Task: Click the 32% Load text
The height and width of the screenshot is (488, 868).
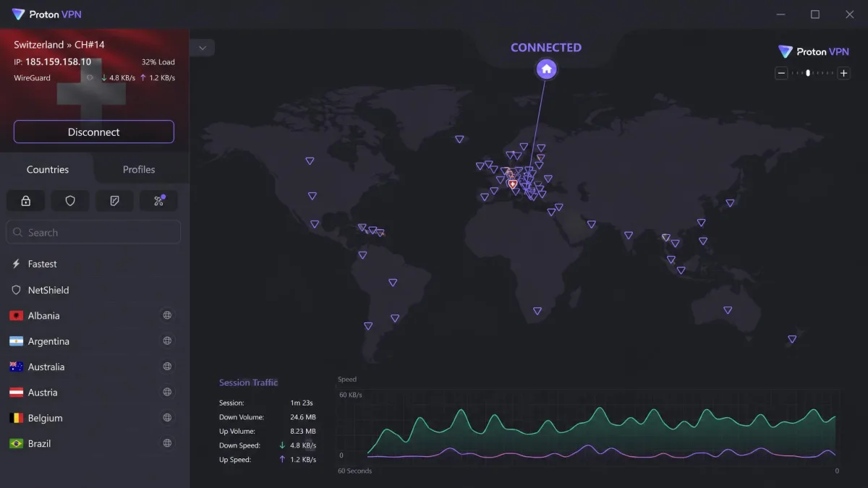Action: tap(158, 62)
